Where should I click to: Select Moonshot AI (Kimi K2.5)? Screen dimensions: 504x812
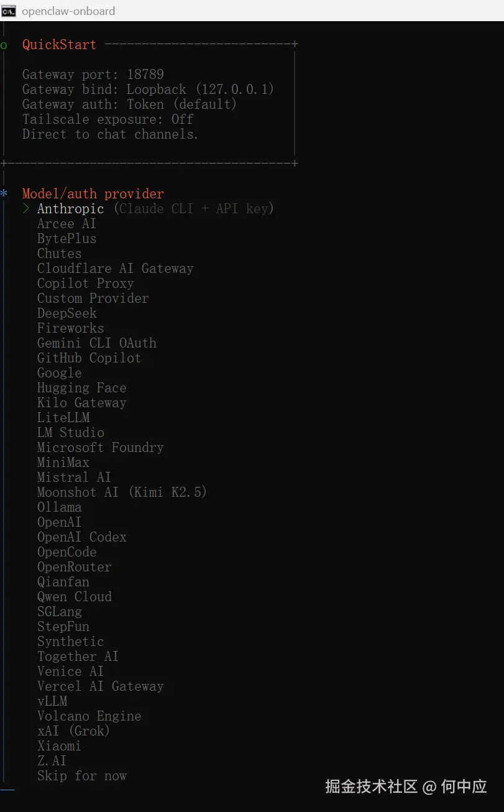click(x=122, y=492)
